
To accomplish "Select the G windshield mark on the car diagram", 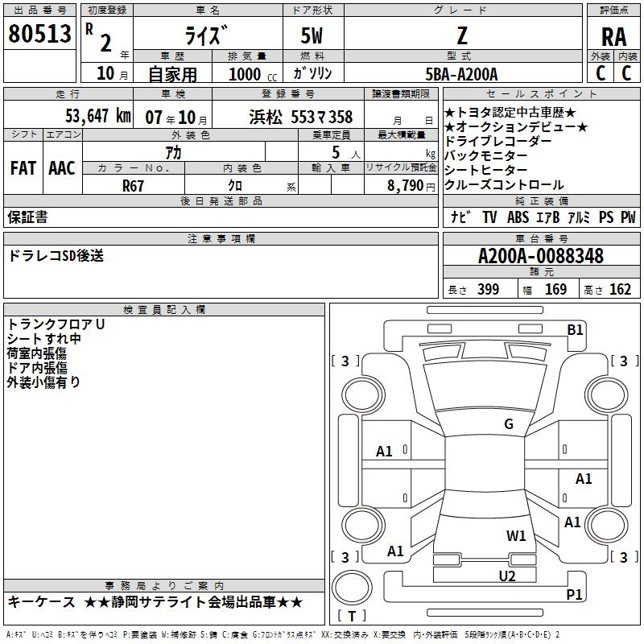I will (x=508, y=424).
